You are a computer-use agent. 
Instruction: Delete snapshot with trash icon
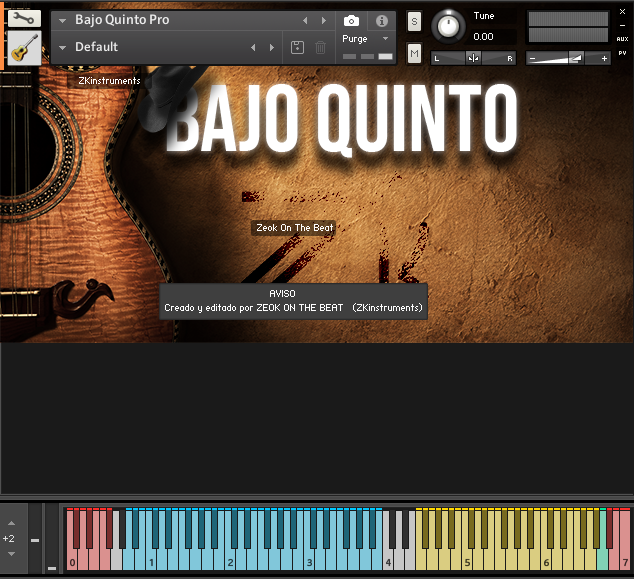320,47
